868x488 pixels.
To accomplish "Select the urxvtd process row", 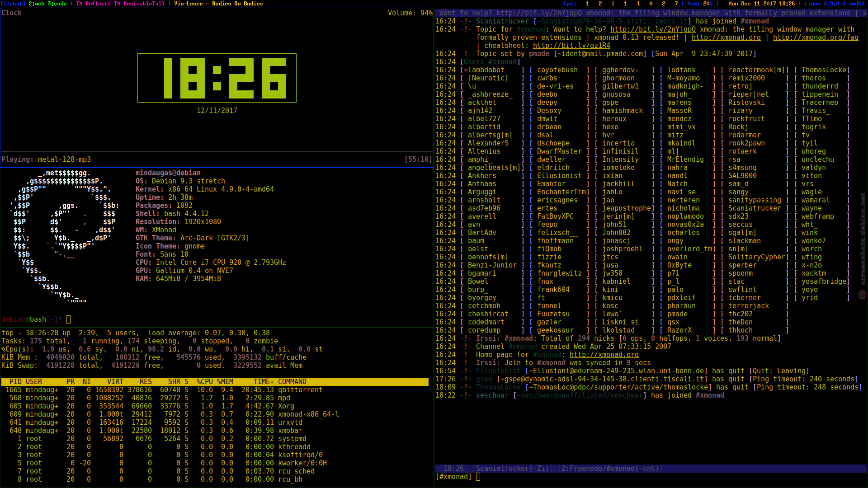I will click(215, 422).
